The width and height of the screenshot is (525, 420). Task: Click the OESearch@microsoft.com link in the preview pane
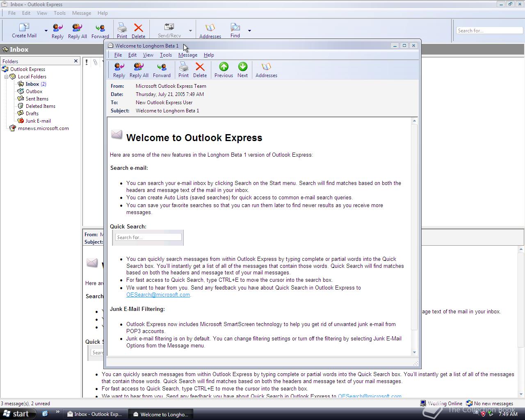370,396
